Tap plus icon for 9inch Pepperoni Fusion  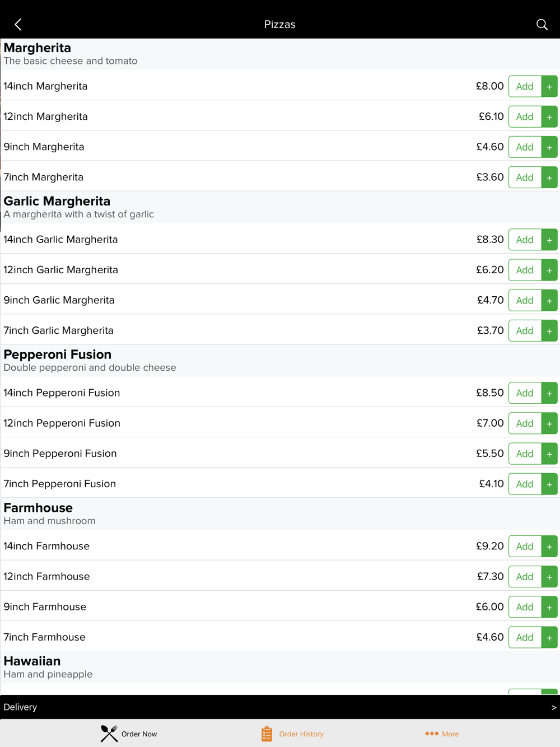[549, 454]
